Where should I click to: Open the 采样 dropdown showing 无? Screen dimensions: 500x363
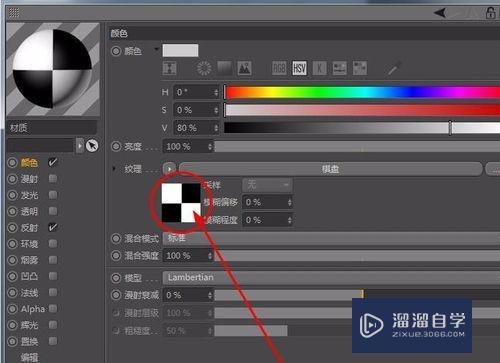click(x=267, y=185)
